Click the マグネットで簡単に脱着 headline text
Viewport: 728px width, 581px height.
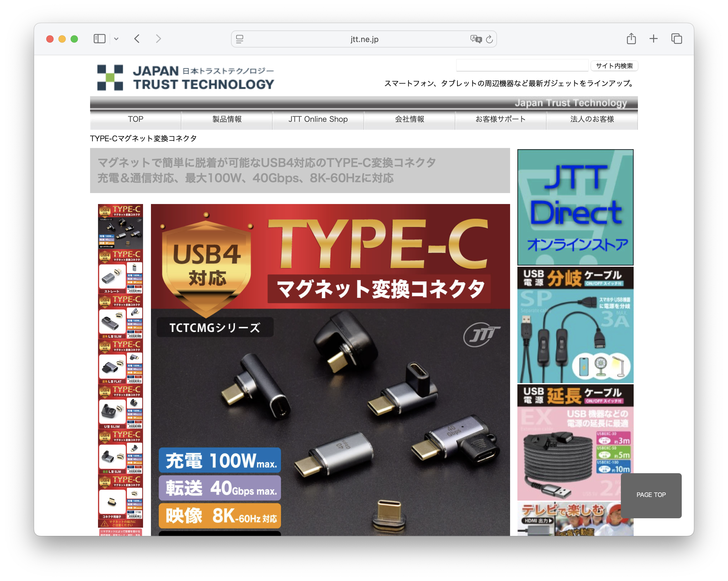tap(266, 170)
